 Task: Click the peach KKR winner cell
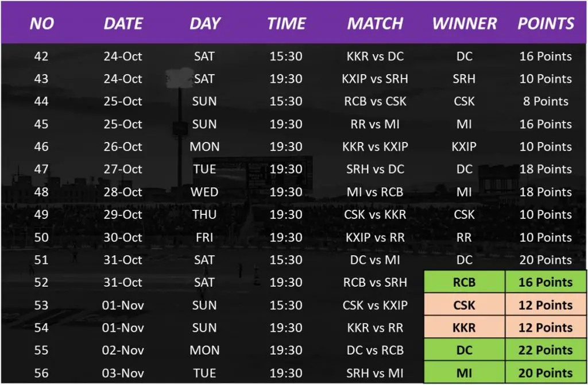click(x=464, y=328)
